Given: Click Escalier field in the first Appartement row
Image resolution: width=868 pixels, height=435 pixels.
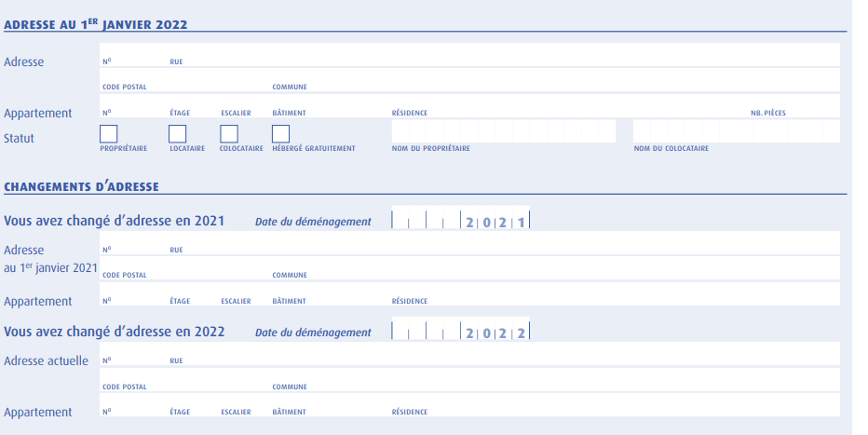Looking at the screenshot, I should tap(245, 105).
